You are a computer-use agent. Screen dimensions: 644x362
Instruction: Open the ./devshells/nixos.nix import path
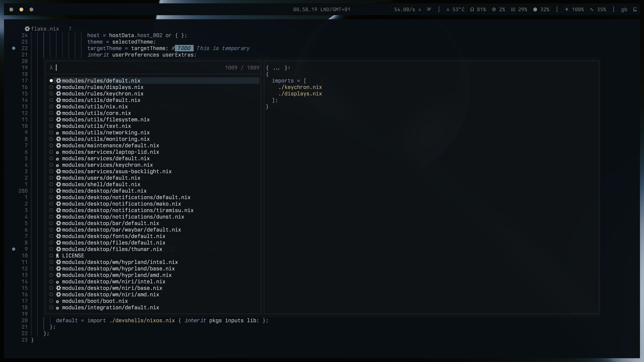click(142, 320)
